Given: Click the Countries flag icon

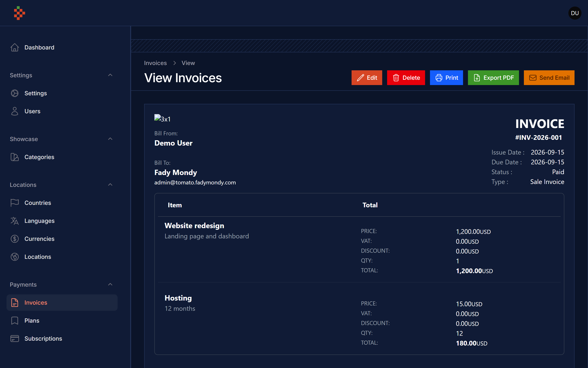Looking at the screenshot, I should (14, 203).
